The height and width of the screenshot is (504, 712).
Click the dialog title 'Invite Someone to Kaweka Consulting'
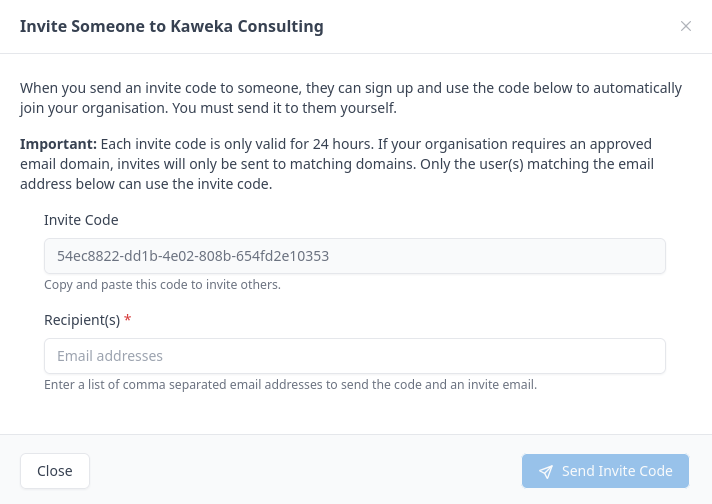[172, 27]
